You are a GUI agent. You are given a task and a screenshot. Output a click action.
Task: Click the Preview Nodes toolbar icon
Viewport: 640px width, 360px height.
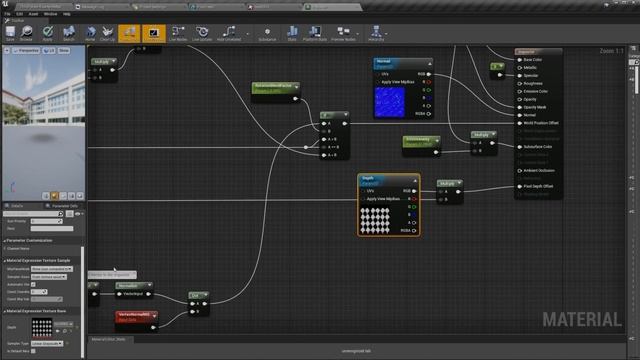click(343, 33)
